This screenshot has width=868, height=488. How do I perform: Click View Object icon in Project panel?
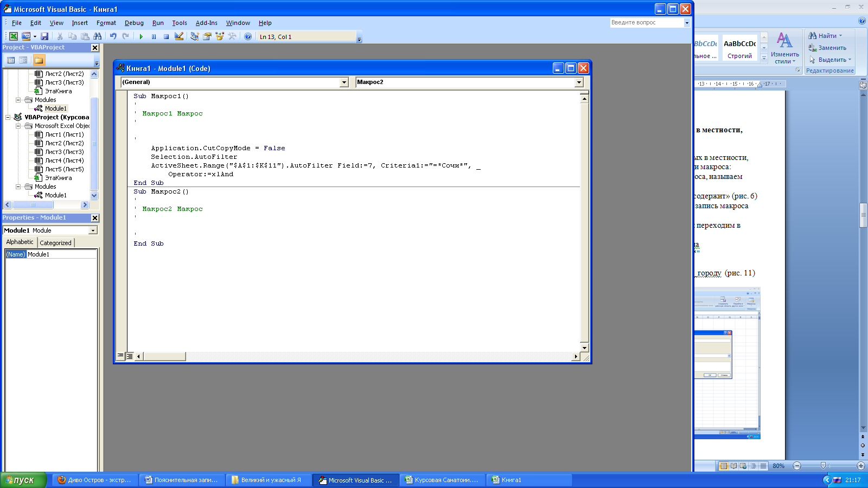pyautogui.click(x=23, y=60)
